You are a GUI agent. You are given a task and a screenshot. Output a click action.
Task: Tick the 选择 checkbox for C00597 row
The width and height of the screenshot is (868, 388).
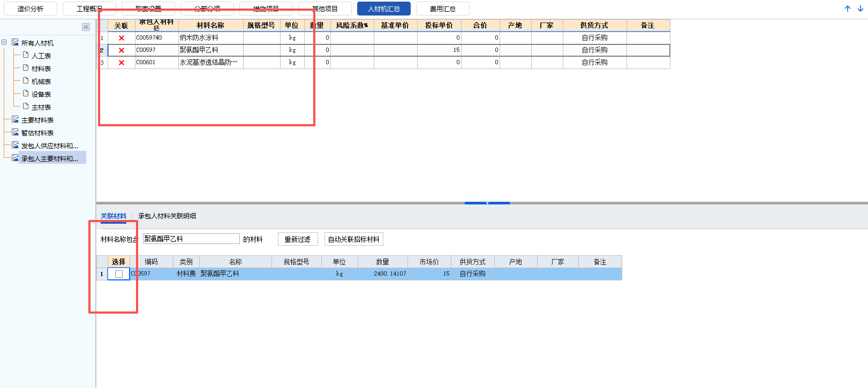pos(119,274)
